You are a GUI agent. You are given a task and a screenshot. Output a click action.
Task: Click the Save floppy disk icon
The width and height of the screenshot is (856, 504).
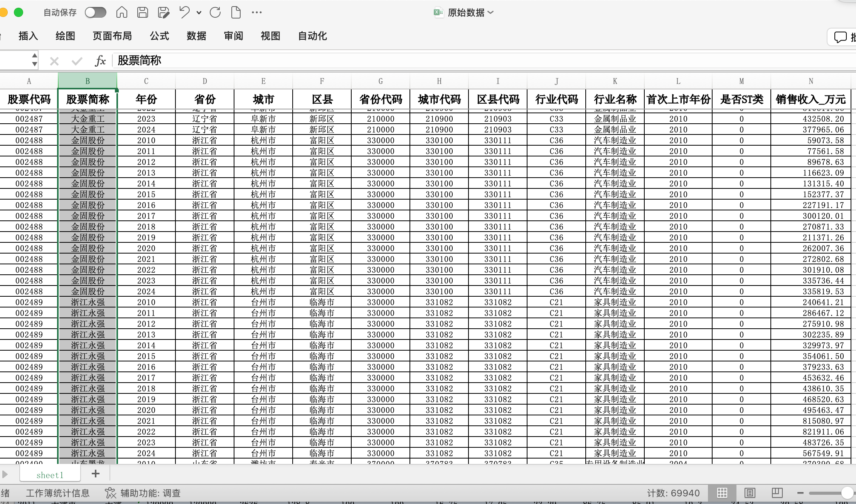click(x=143, y=12)
